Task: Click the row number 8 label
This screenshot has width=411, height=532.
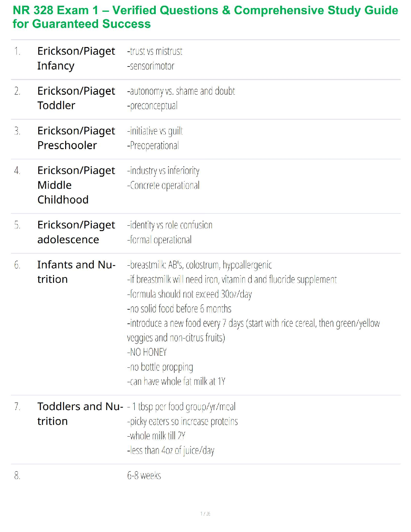Action: (17, 476)
